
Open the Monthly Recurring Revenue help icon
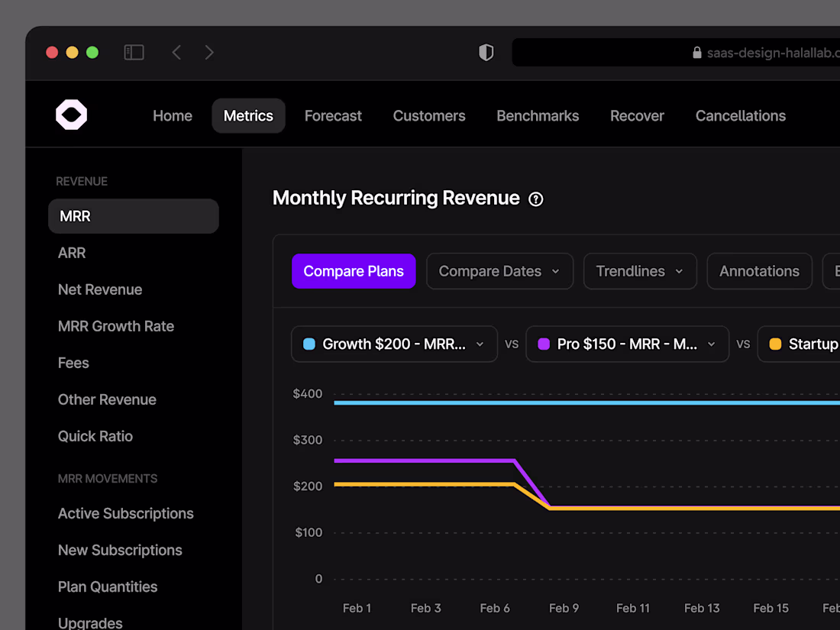click(536, 199)
